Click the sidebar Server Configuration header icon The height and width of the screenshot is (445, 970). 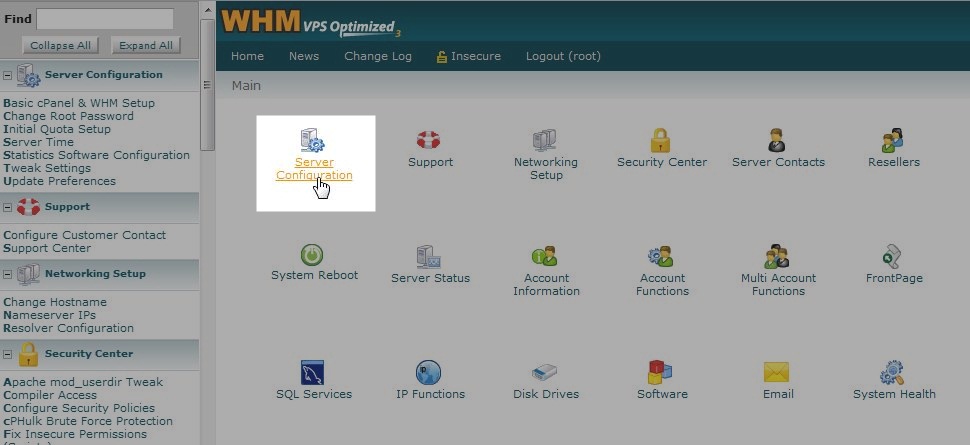[x=28, y=75]
